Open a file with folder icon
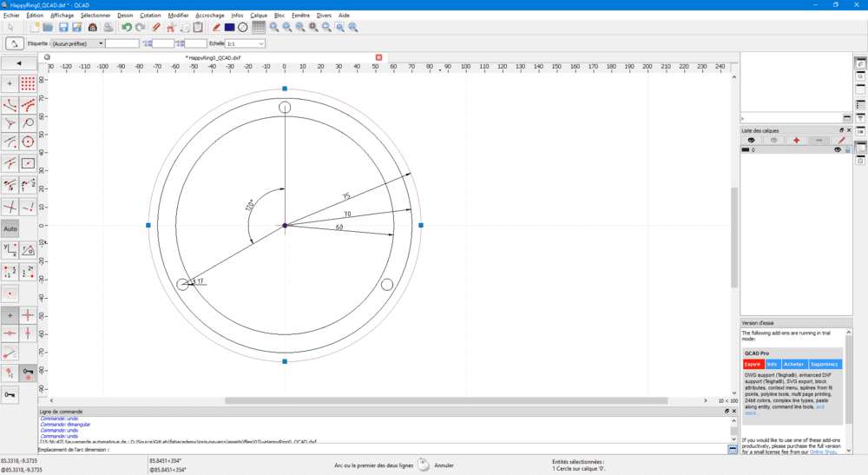 tap(48, 27)
